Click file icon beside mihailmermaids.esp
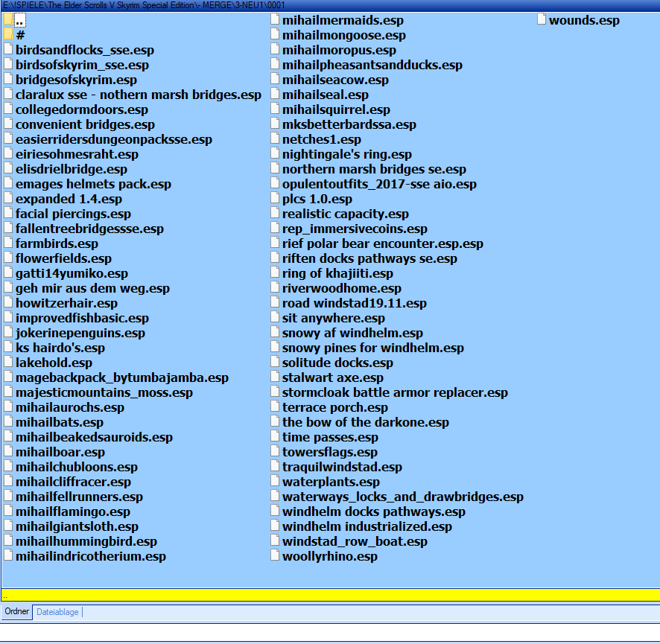This screenshot has width=660, height=644. click(275, 19)
